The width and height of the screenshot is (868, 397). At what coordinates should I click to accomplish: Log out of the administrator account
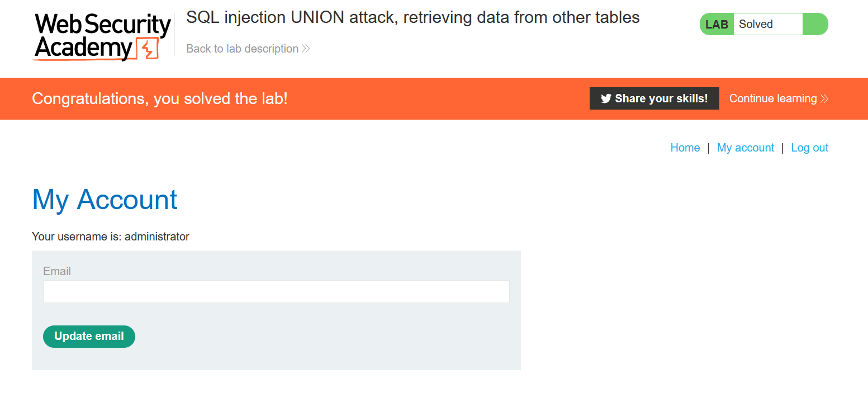[809, 148]
